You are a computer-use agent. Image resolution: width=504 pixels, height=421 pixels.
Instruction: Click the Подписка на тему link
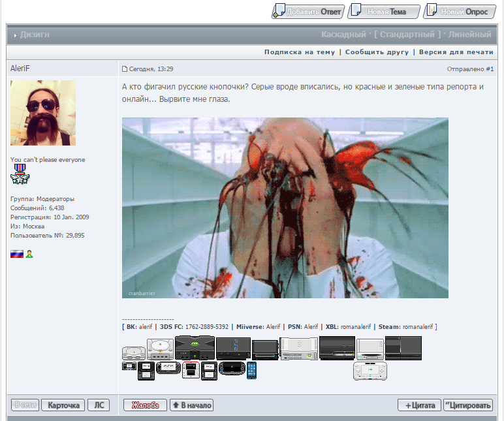click(x=300, y=52)
